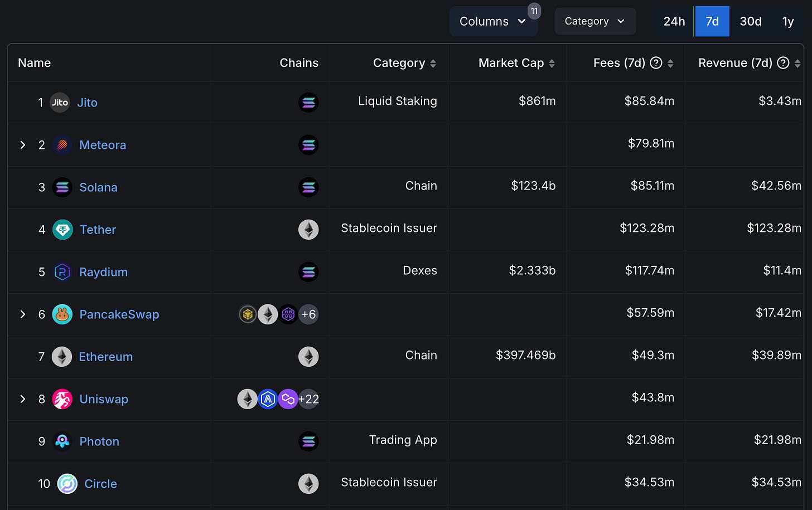The image size is (812, 510).
Task: Click the Polygon chain icon in Uniswap row
Action: 288,399
